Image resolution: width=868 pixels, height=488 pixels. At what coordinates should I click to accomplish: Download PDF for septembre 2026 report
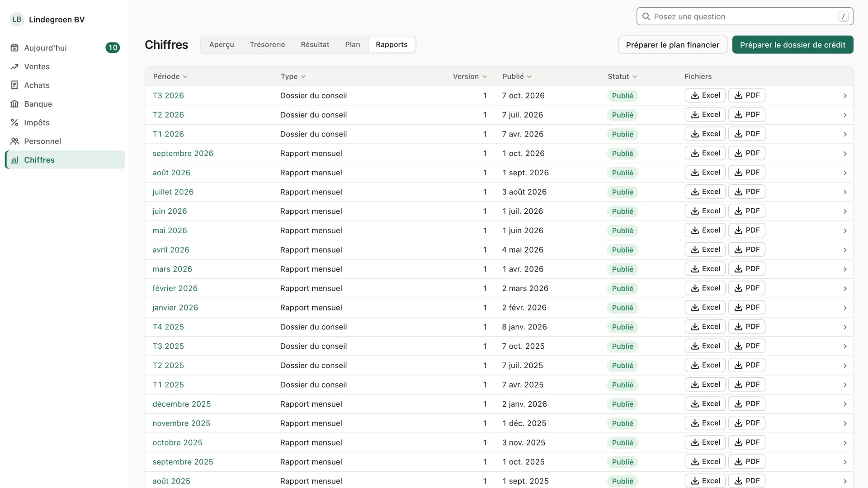(746, 153)
